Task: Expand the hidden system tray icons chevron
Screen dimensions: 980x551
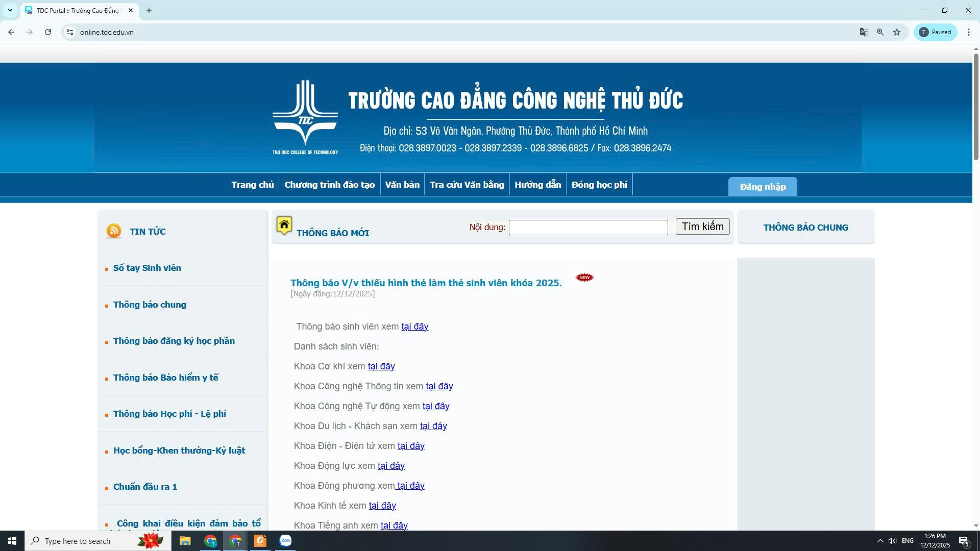Action: tap(880, 541)
